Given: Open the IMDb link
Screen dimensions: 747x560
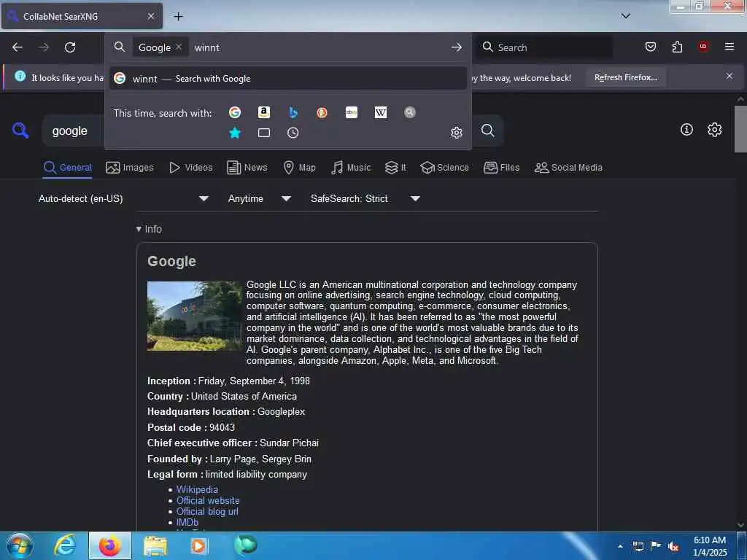Looking at the screenshot, I should 187,522.
